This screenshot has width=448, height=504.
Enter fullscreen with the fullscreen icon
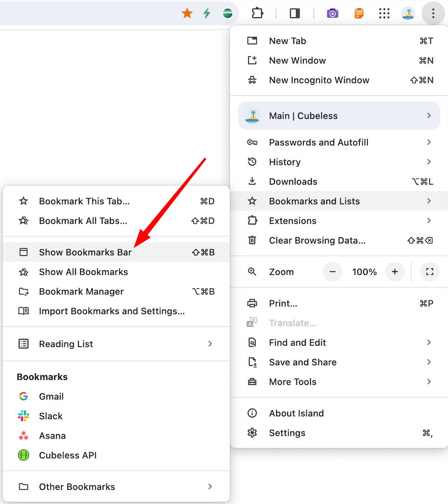(x=430, y=272)
